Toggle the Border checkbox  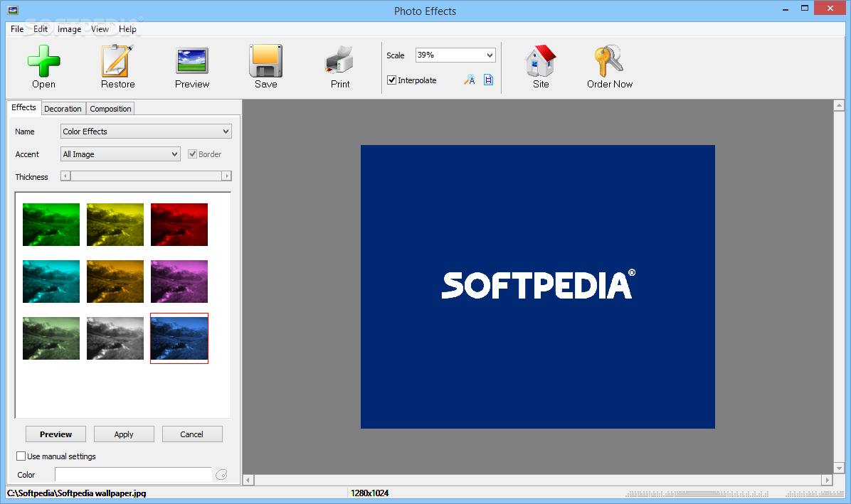(192, 154)
